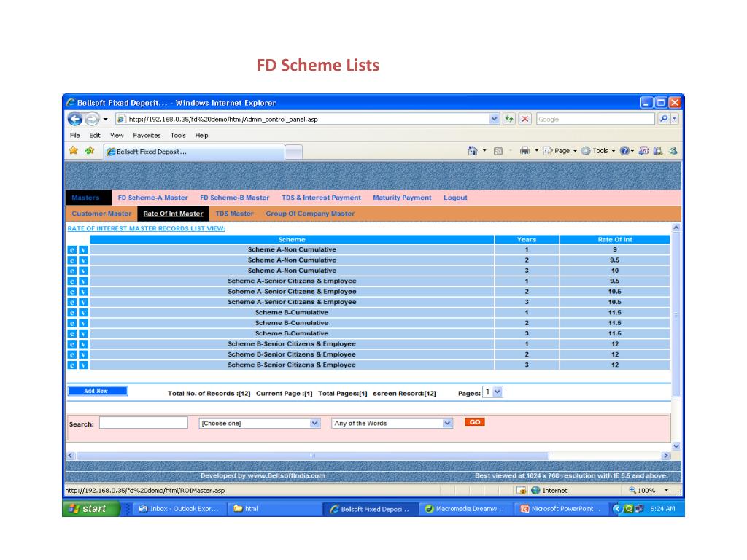This screenshot has width=747, height=560.
Task: Click the Print icon in the IE toolbar
Action: pyautogui.click(x=524, y=151)
